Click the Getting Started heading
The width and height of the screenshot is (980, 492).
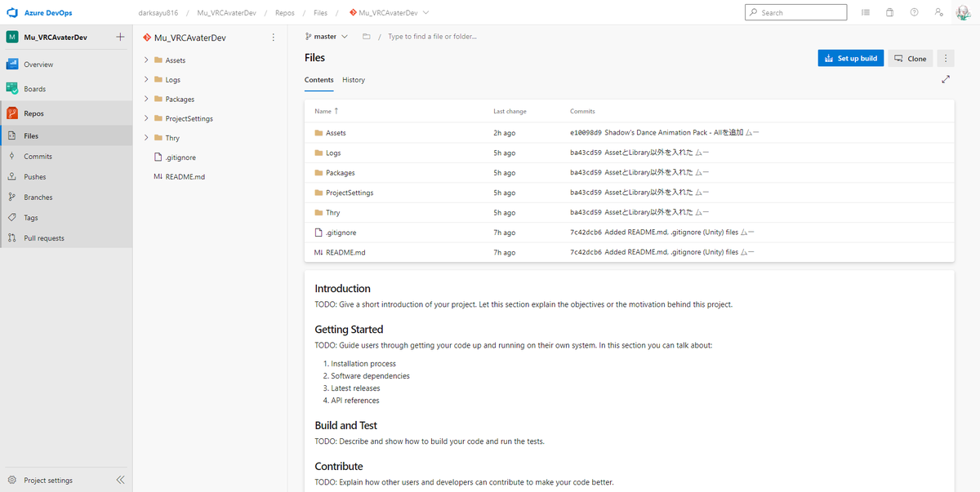click(349, 330)
